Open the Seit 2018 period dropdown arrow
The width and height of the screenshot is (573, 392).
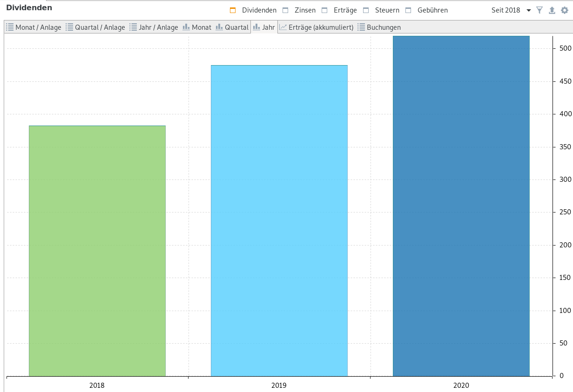click(x=529, y=10)
